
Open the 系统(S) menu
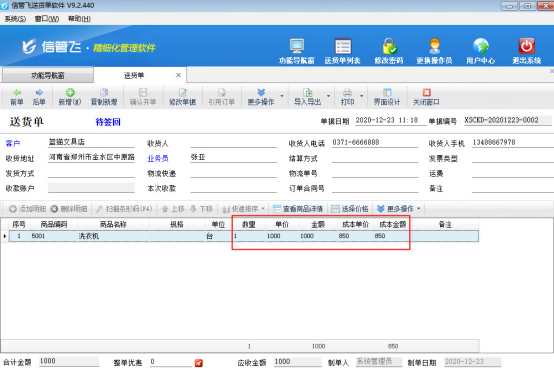15,19
